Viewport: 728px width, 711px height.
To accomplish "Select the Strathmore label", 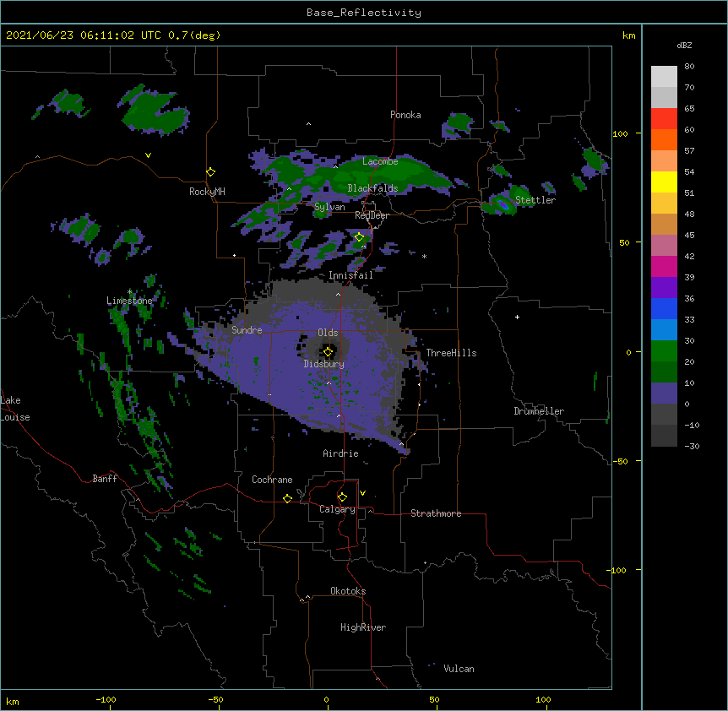I will pyautogui.click(x=436, y=513).
